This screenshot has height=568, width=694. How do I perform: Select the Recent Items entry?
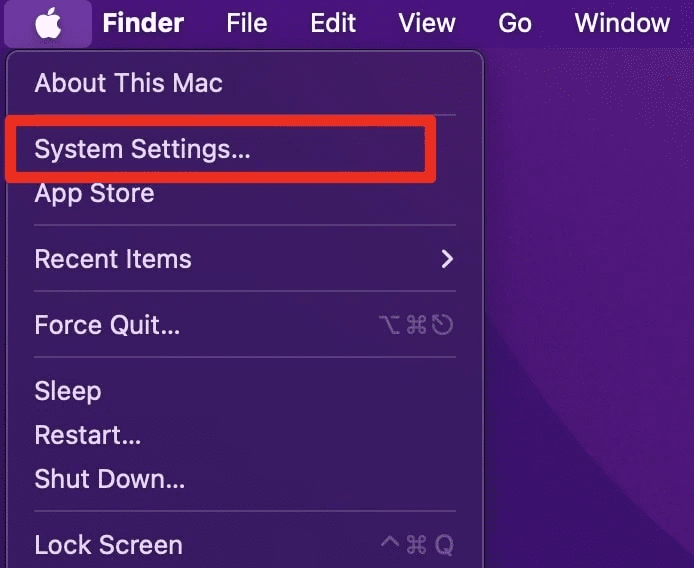pyautogui.click(x=113, y=259)
